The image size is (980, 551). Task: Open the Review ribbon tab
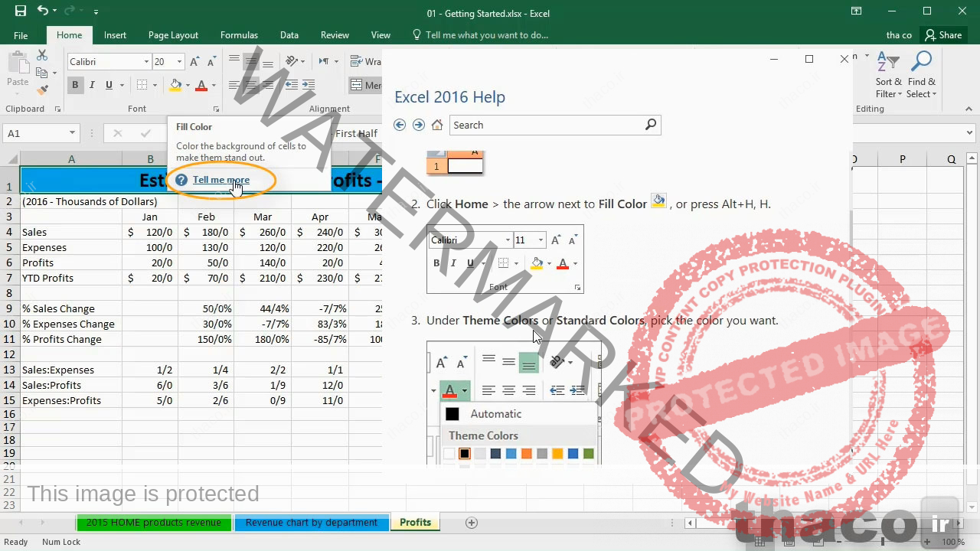[x=335, y=35]
